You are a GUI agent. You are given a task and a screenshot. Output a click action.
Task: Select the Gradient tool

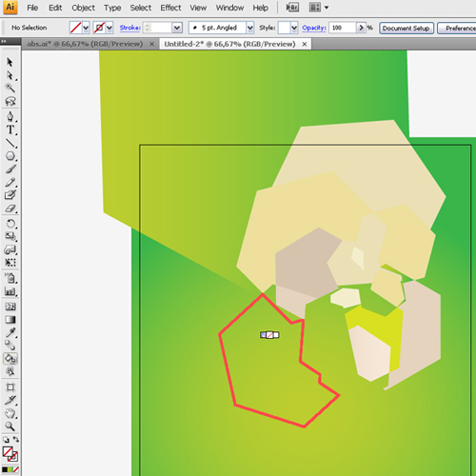[10, 319]
